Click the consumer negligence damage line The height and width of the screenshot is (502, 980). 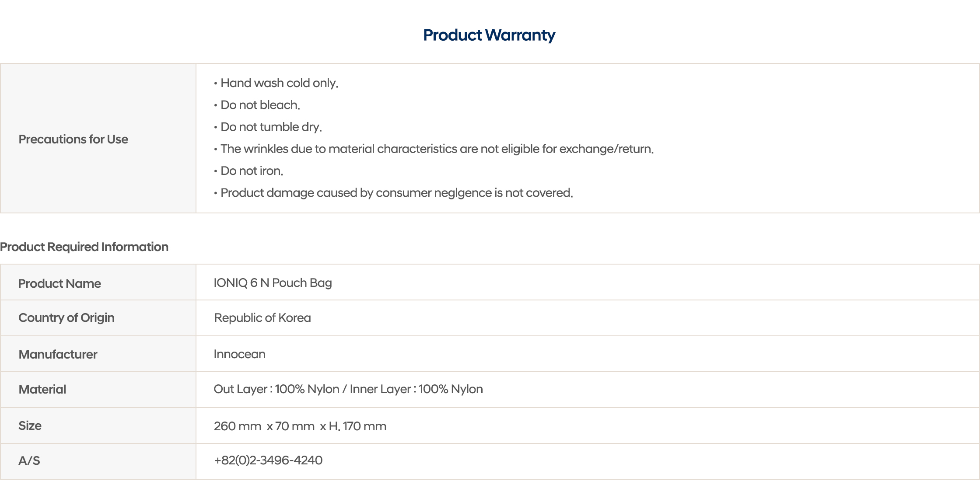(x=396, y=193)
